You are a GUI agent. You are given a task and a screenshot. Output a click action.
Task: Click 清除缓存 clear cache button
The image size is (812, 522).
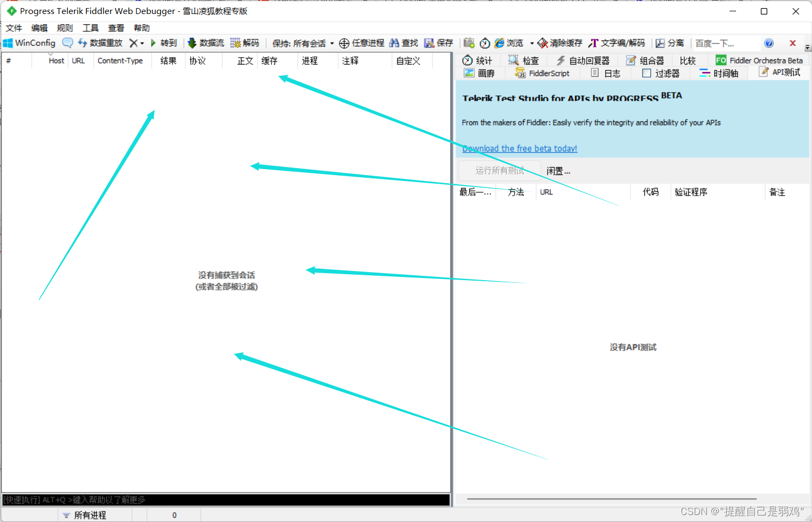[x=560, y=43]
